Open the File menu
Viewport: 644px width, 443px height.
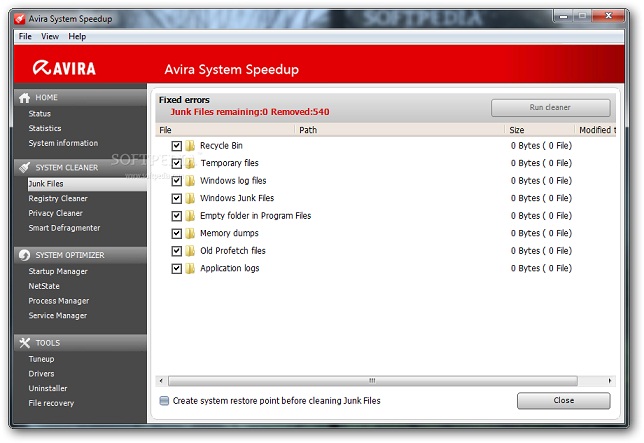[25, 37]
